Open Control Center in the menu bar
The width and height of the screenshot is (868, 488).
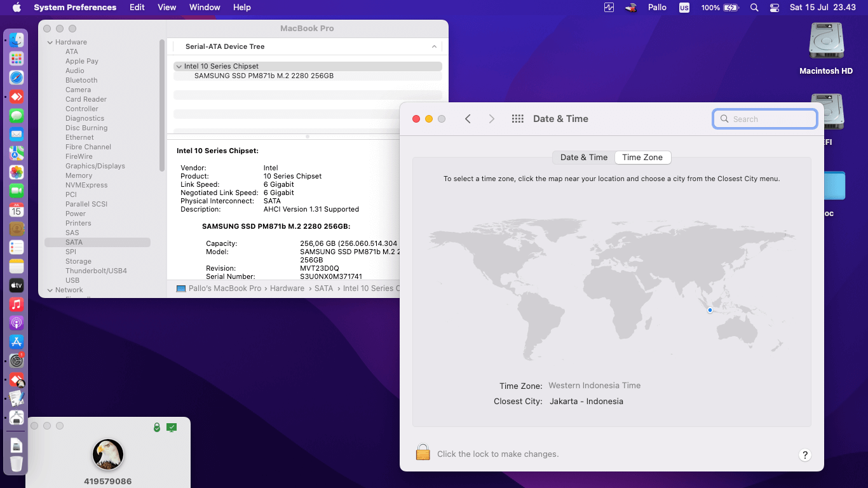774,8
